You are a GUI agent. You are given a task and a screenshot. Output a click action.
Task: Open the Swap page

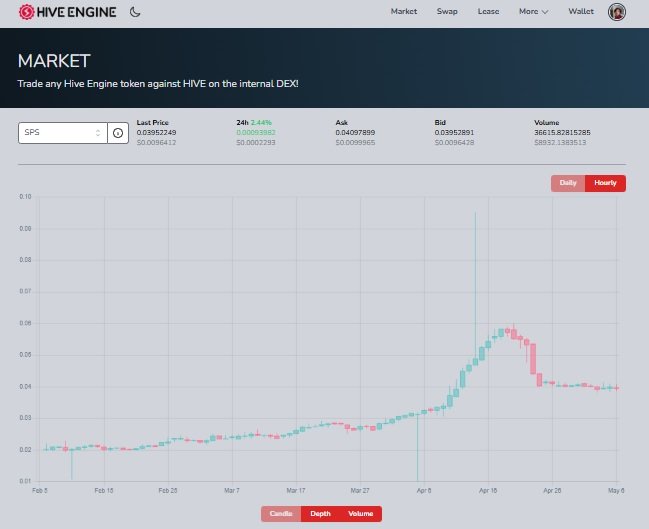coord(447,12)
